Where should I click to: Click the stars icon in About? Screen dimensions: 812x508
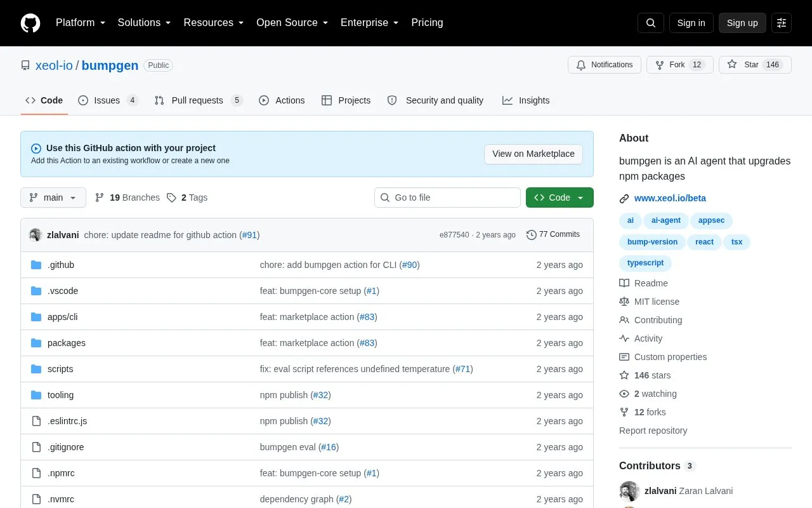click(x=624, y=375)
